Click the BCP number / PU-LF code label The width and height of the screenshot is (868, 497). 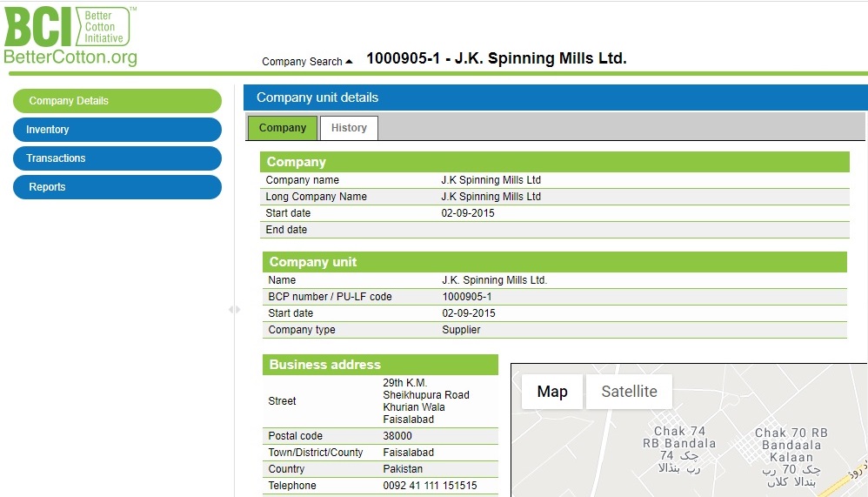pyautogui.click(x=330, y=297)
